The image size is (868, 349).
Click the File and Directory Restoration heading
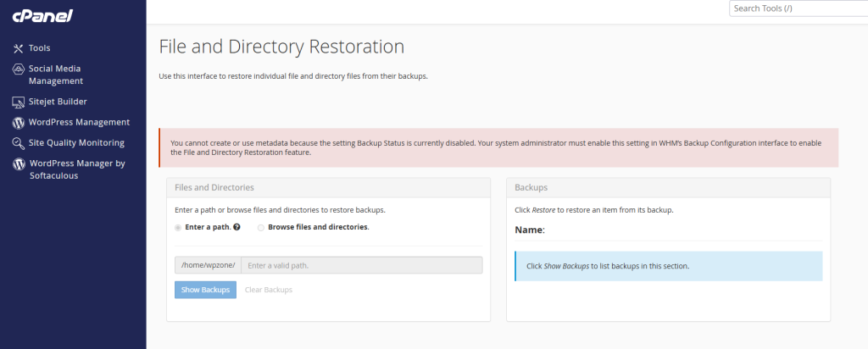(281, 47)
